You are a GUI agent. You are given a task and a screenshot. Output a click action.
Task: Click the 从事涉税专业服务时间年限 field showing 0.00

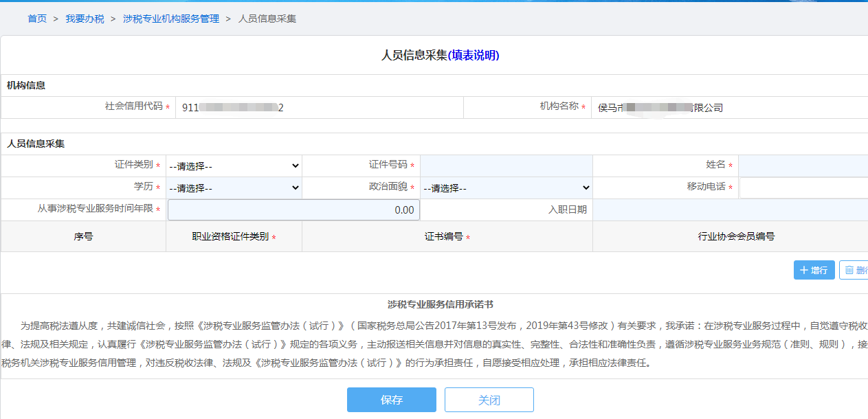293,209
